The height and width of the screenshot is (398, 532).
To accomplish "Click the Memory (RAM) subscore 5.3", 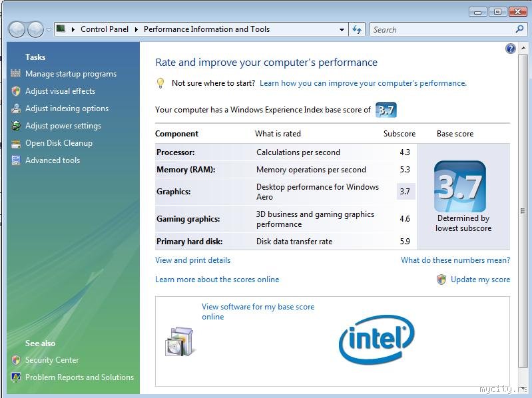I will tap(405, 170).
